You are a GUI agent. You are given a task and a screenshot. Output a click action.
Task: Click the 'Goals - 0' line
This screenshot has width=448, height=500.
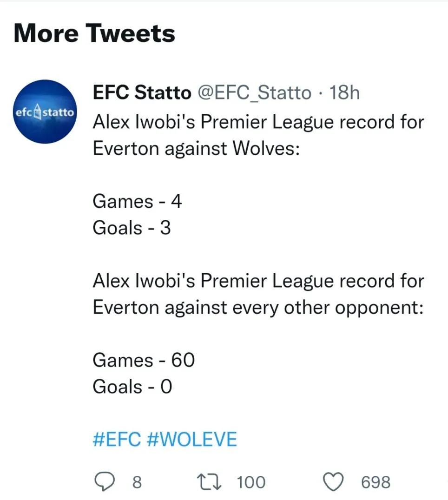click(132, 387)
